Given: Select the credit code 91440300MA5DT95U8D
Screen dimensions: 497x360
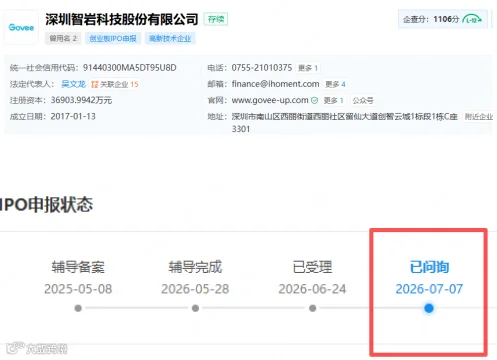Looking at the screenshot, I should click(x=130, y=68).
